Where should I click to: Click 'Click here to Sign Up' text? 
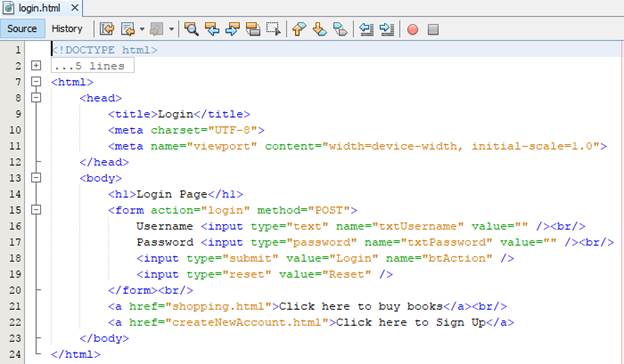point(411,322)
